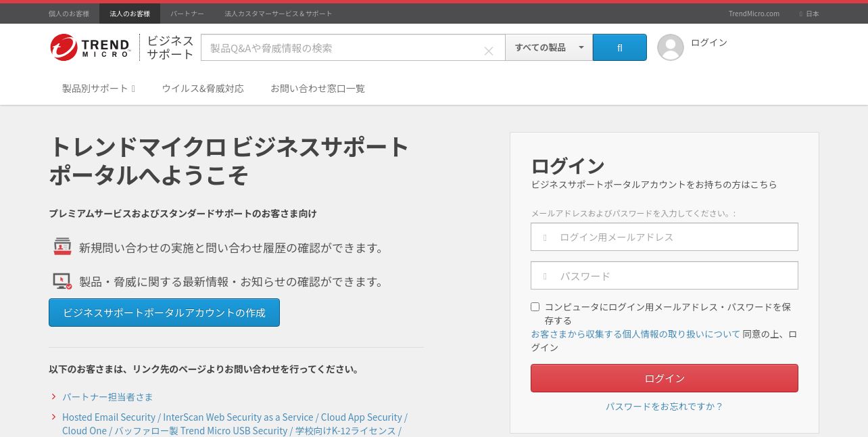Open the すべての製品 dropdown
Screen dimensions: 868x437
tap(549, 47)
